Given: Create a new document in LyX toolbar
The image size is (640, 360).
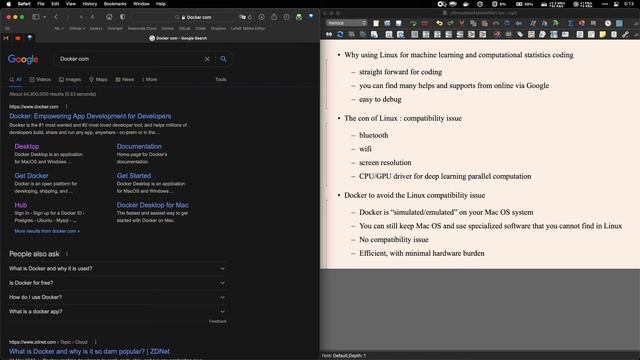Looking at the screenshot, I should pyautogui.click(x=376, y=23).
